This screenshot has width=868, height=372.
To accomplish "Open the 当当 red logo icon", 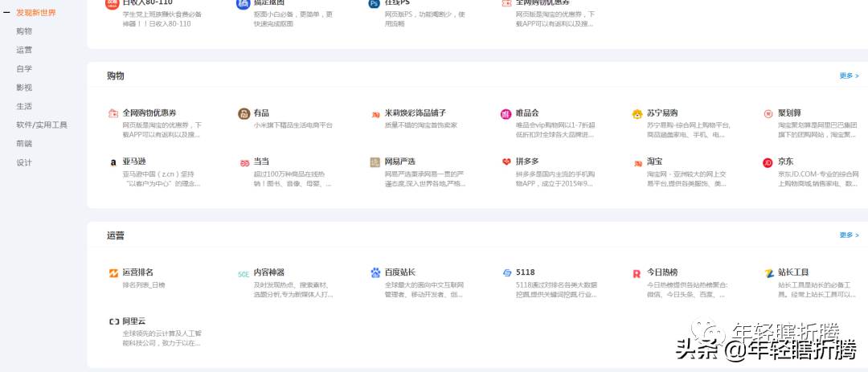I will click(x=244, y=163).
